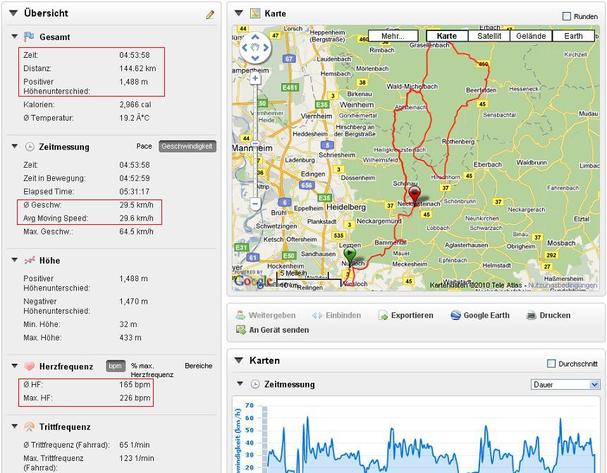
Task: Click An Gerät senden link
Action: point(279,330)
